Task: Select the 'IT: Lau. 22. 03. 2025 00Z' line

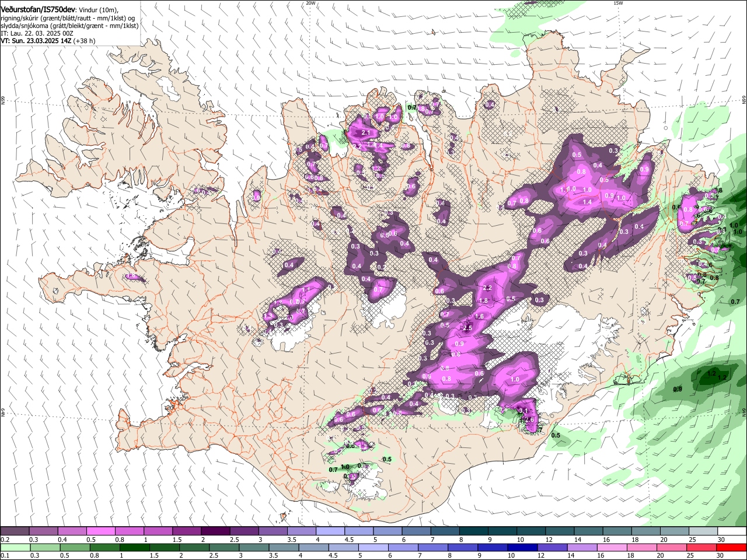Action: 37,33
